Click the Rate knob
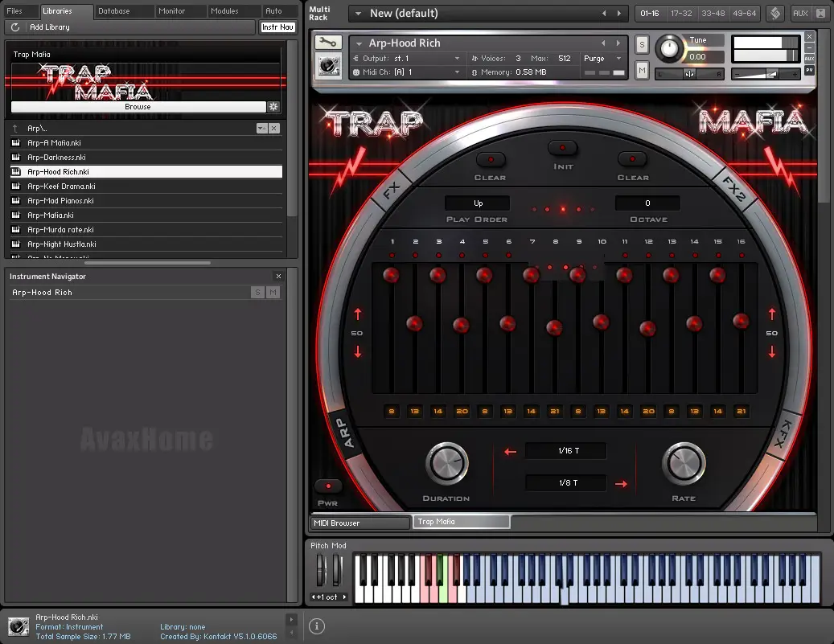This screenshot has width=834, height=644. [684, 463]
